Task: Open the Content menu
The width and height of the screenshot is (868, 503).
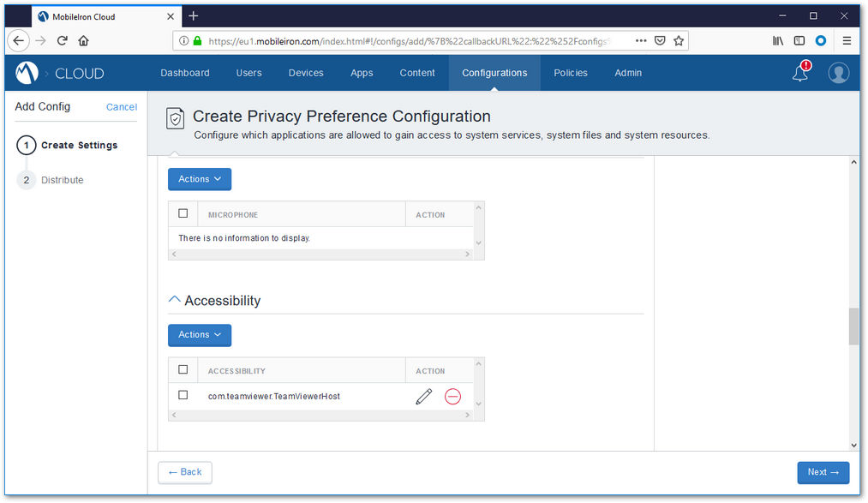Action: (x=417, y=73)
